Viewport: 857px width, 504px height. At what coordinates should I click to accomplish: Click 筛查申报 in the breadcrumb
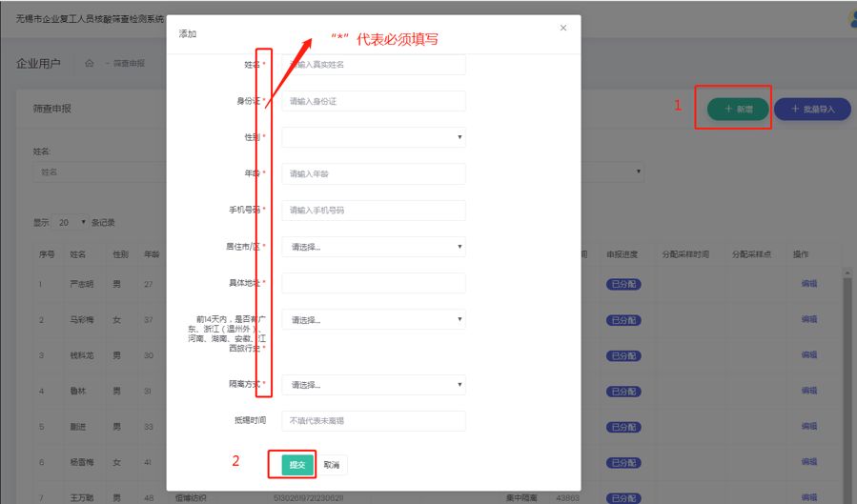[x=129, y=64]
